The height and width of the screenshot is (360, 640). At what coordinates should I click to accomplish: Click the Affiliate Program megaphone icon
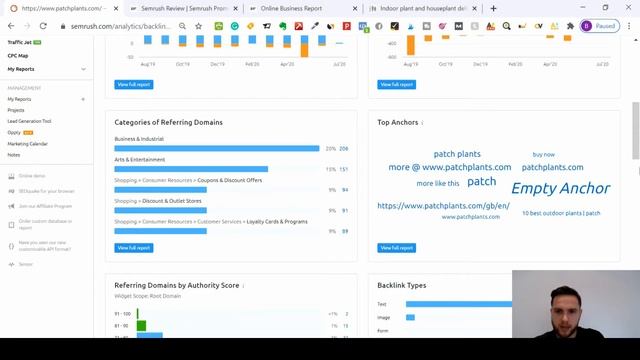pos(11,206)
